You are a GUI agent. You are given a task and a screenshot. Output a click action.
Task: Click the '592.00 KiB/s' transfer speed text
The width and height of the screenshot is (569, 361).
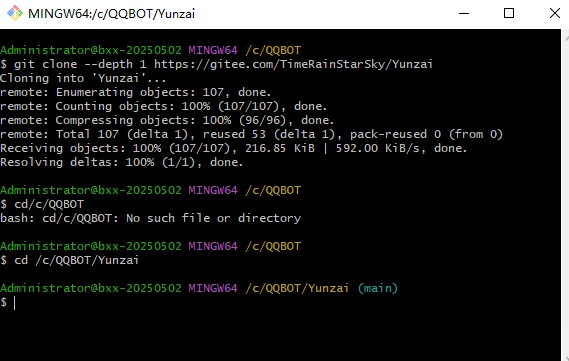(x=380, y=148)
